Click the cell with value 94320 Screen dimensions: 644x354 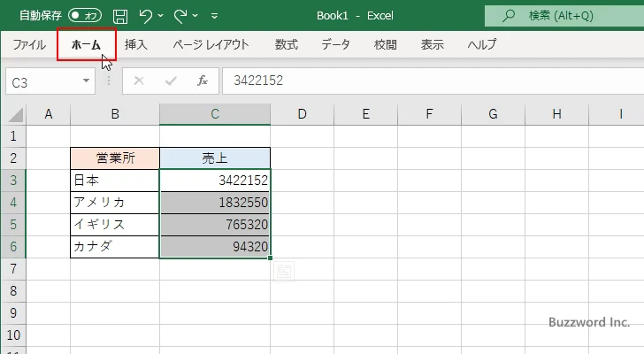coord(215,247)
